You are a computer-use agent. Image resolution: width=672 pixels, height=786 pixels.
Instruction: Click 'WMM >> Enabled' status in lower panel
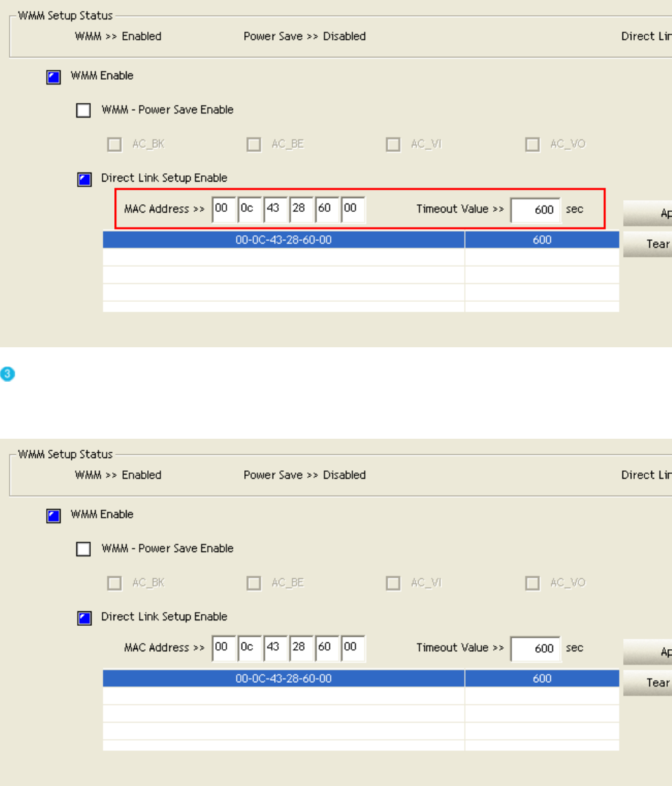[118, 475]
